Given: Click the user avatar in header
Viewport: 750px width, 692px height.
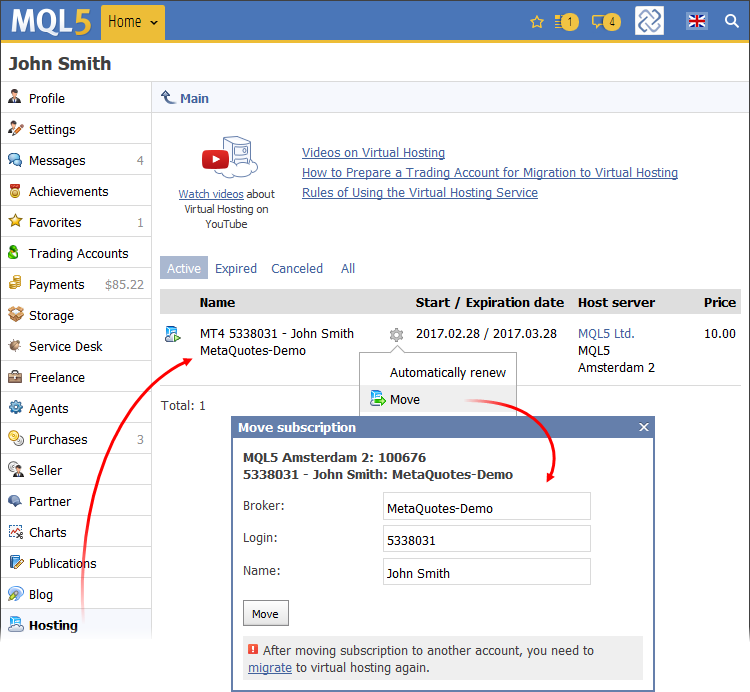Looking at the screenshot, I should [649, 21].
